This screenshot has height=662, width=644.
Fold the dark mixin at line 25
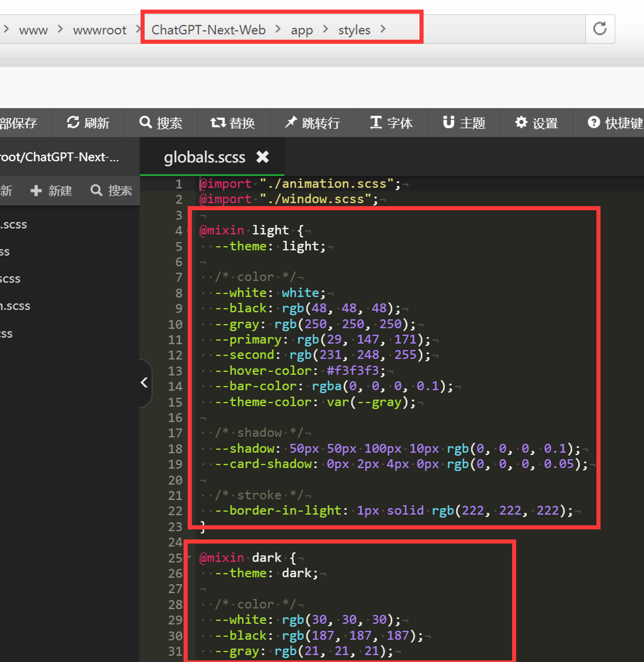[189, 557]
